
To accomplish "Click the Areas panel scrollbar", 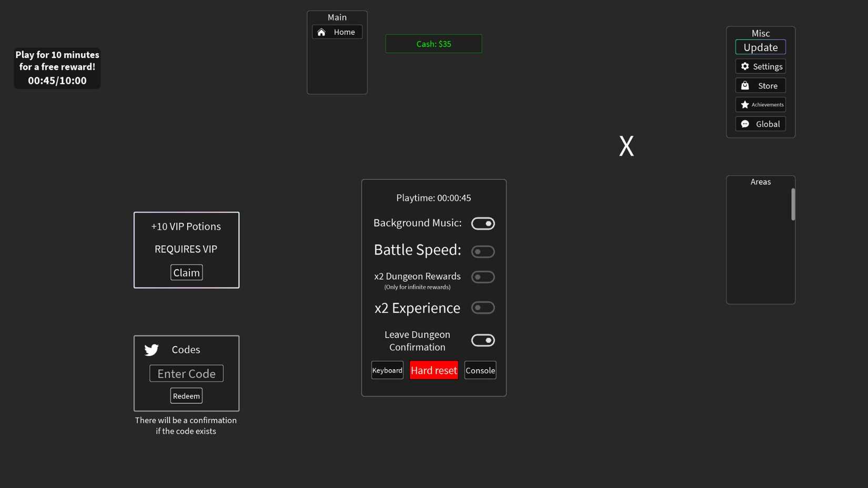I will point(793,205).
